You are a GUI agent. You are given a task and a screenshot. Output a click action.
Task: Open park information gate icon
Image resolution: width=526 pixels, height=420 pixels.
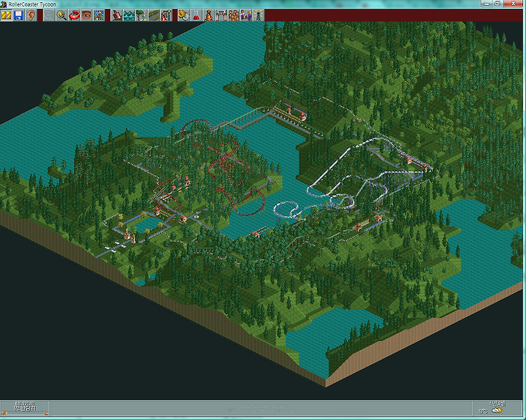click(x=221, y=15)
